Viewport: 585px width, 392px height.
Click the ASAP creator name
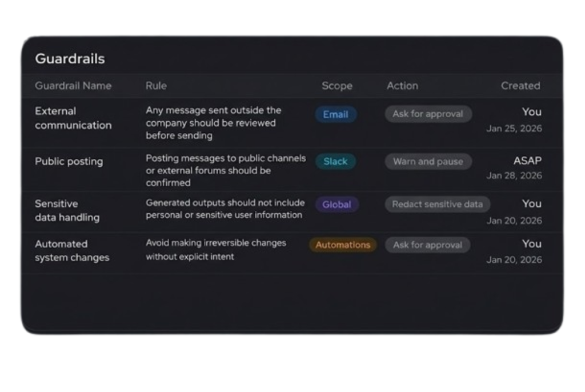tap(527, 161)
